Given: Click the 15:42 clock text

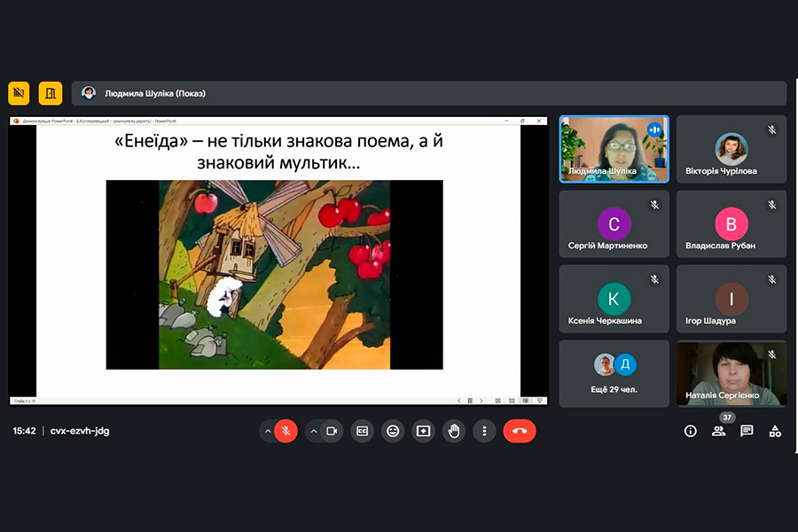Looking at the screenshot, I should click(25, 431).
